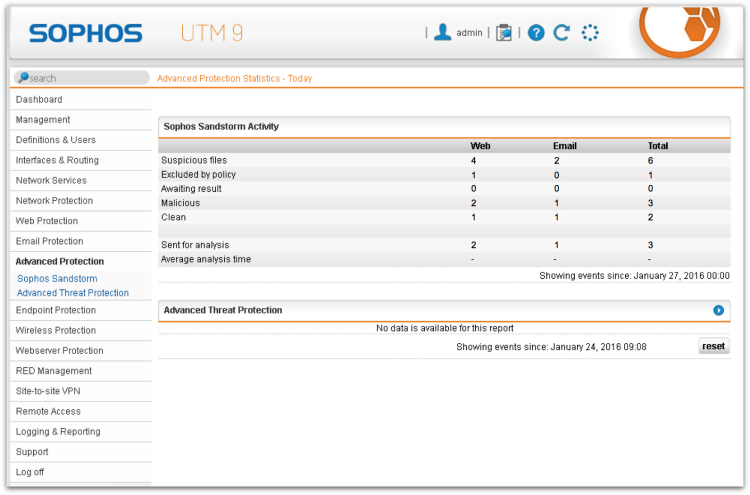
Task: Click the Web column header
Action: [x=480, y=146]
